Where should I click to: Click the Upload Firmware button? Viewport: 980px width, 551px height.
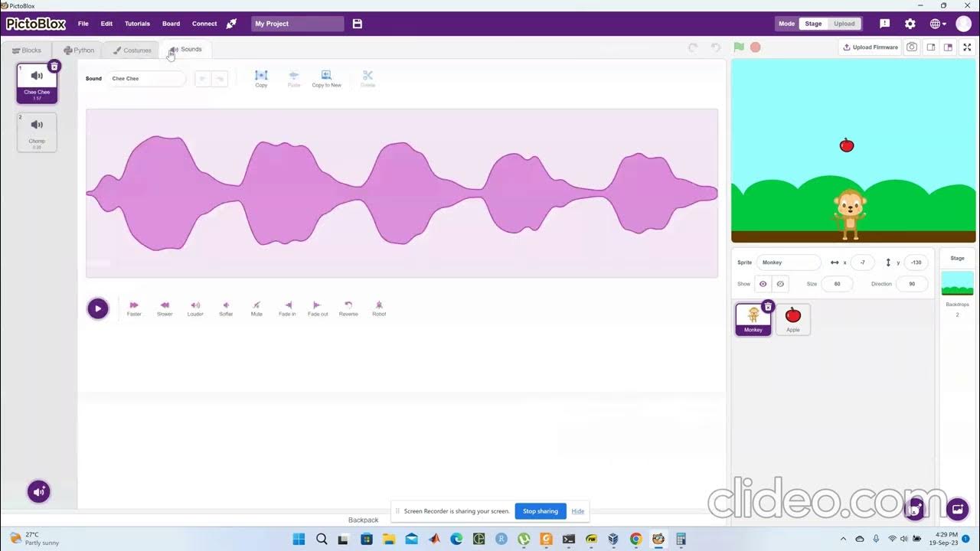click(871, 47)
